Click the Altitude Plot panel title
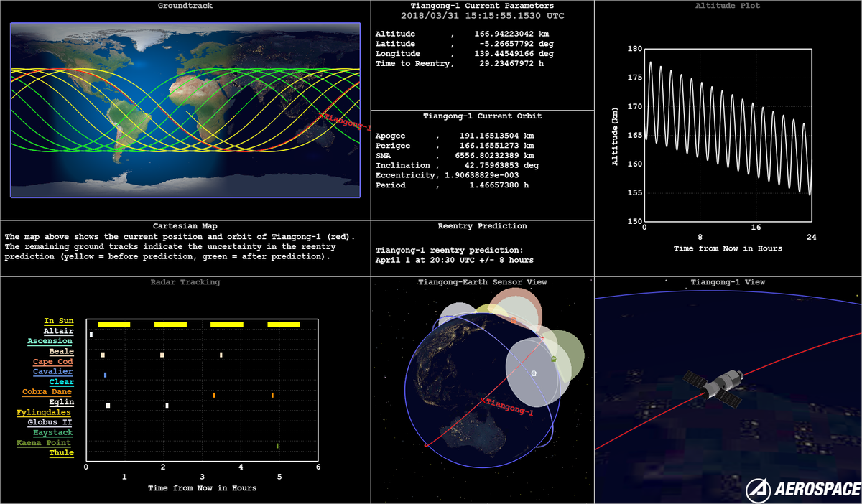The image size is (862, 504). point(728,6)
